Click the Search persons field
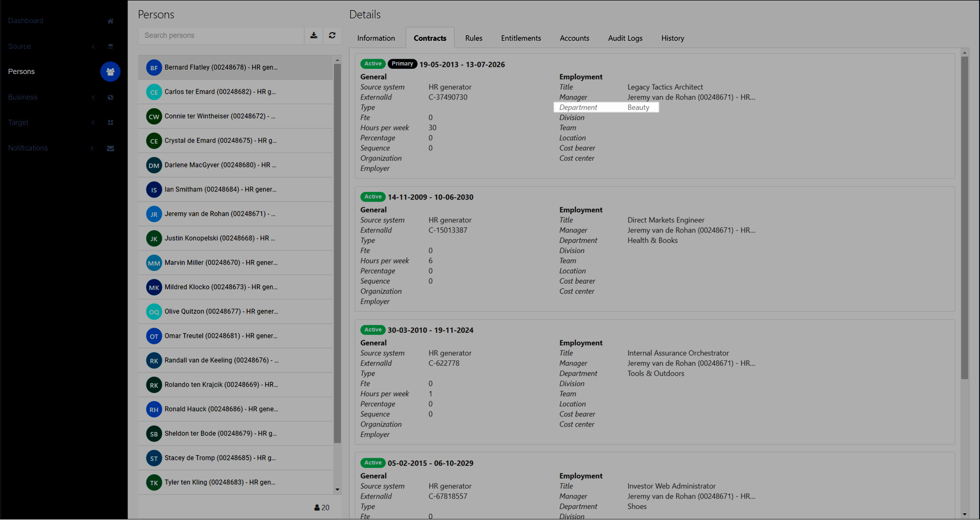This screenshot has width=980, height=520. point(221,35)
